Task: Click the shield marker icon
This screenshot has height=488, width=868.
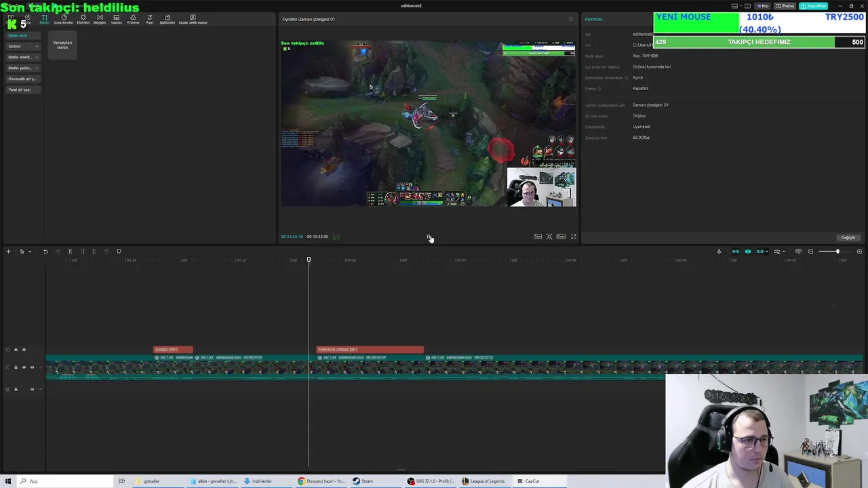Action: [x=119, y=251]
